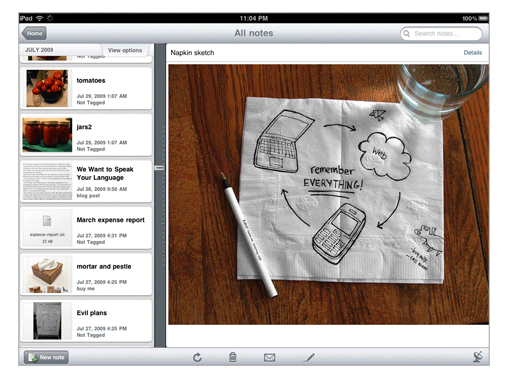The height and width of the screenshot is (381, 513).
Task: Click the split pane divider handle
Action: (160, 168)
